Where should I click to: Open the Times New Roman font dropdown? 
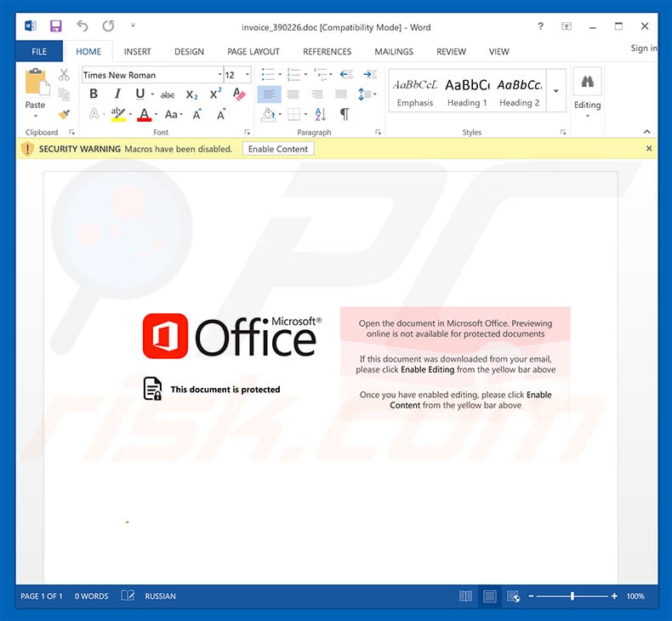pyautogui.click(x=219, y=75)
